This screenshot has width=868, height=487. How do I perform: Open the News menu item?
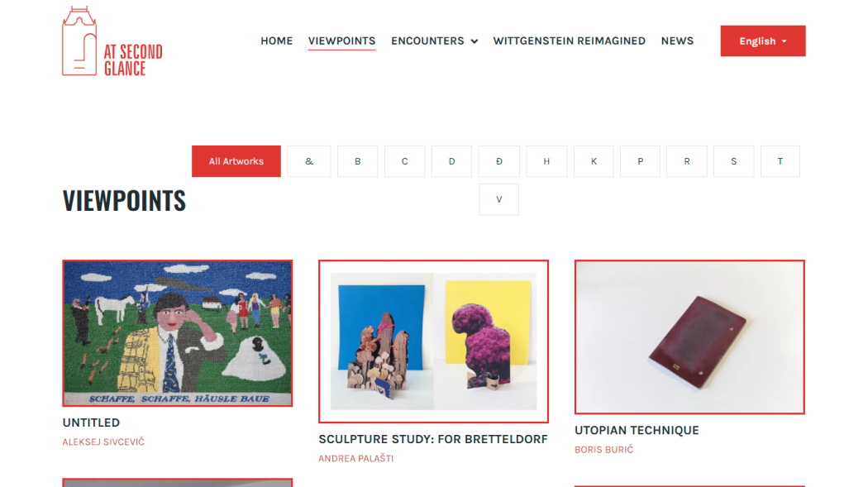[x=677, y=41]
